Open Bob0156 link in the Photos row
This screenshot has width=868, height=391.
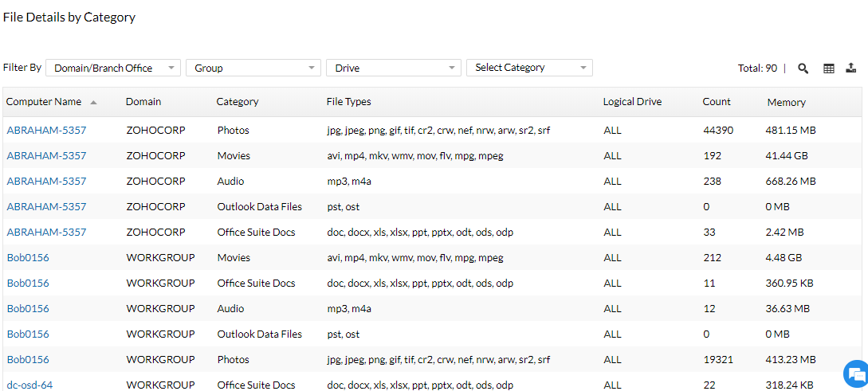(x=28, y=359)
